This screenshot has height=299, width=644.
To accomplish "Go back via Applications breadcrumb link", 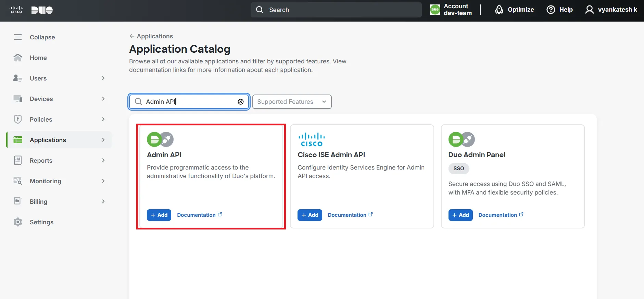I will 155,36.
